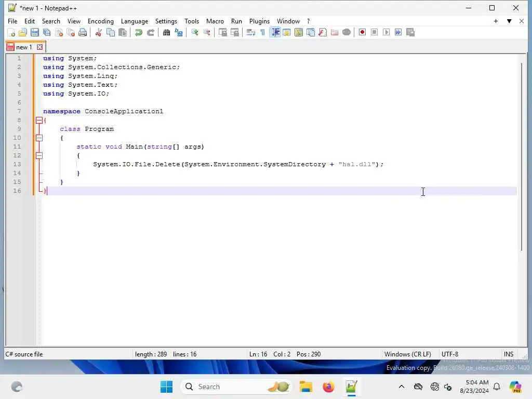The image size is (532, 399).
Task: Open File Explorer from the taskbar
Action: [x=305, y=387]
